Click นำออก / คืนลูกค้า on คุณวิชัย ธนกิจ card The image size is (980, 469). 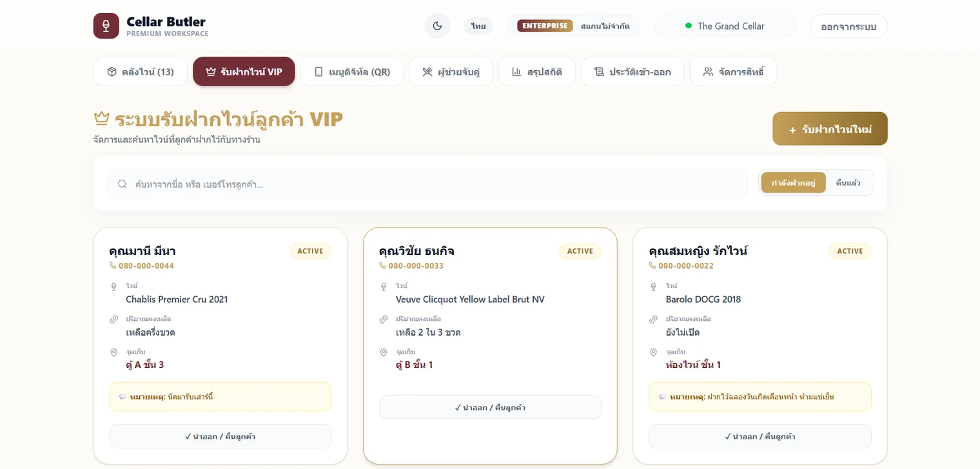pyautogui.click(x=490, y=407)
